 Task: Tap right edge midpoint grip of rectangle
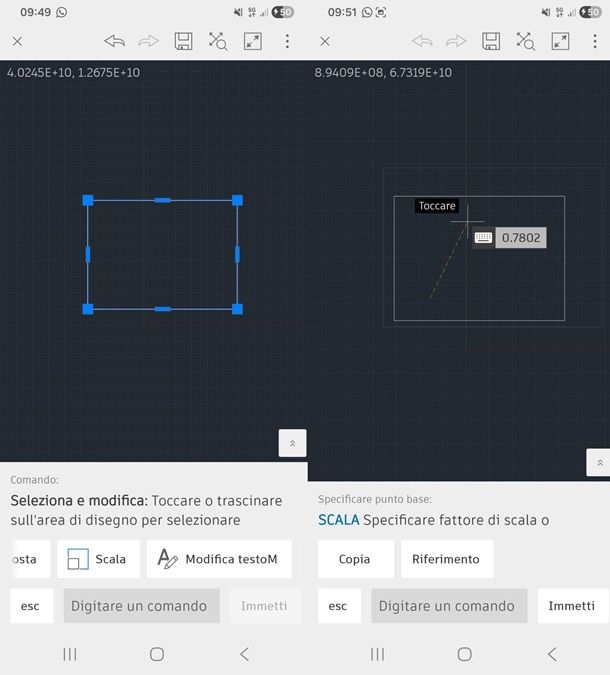[x=237, y=254]
